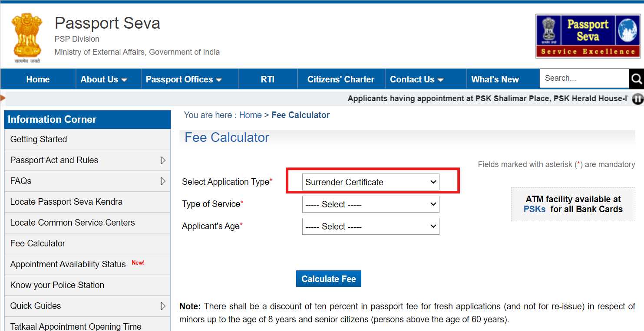Expand Passport Act and Rules submenu

click(163, 161)
